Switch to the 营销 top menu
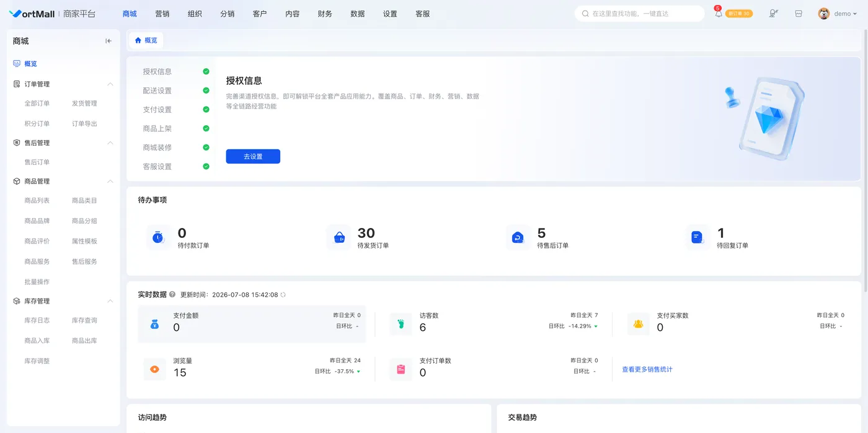The image size is (868, 433). tap(162, 14)
